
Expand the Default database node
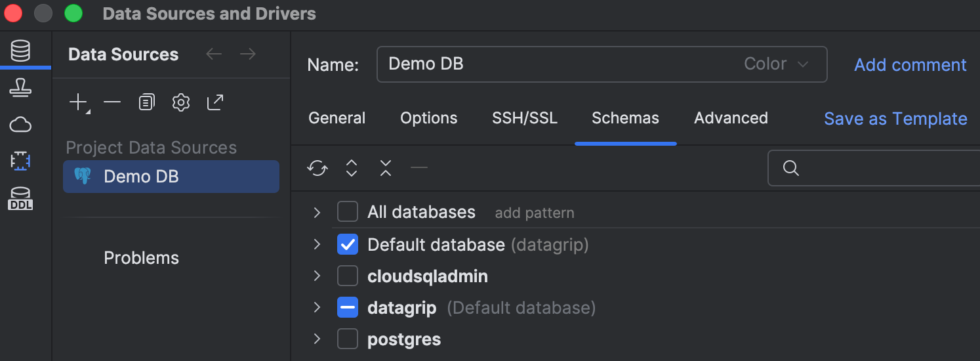(x=317, y=245)
